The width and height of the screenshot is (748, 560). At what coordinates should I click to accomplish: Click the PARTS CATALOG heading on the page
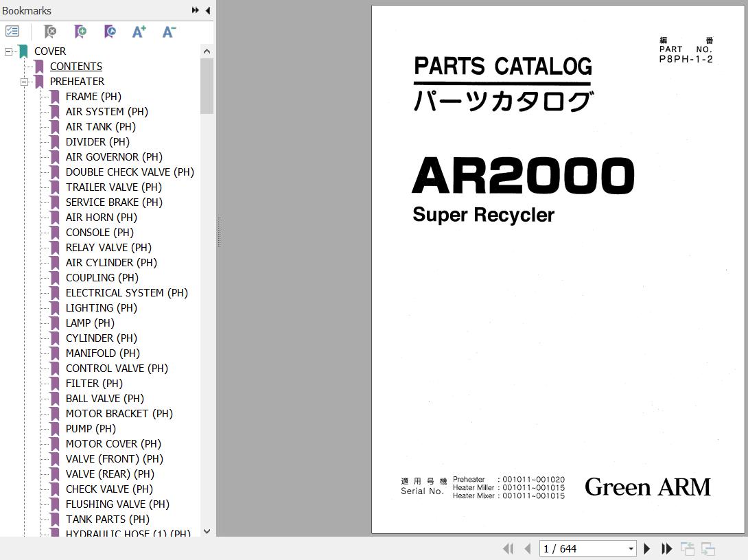503,66
